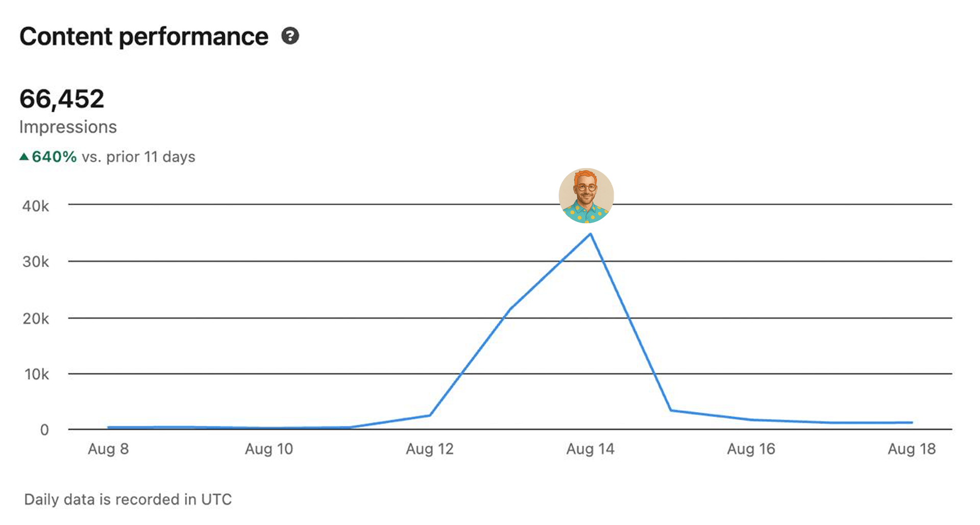Click the Aug 10 axis label
Viewport: 980px width, 525px height.
click(x=269, y=449)
